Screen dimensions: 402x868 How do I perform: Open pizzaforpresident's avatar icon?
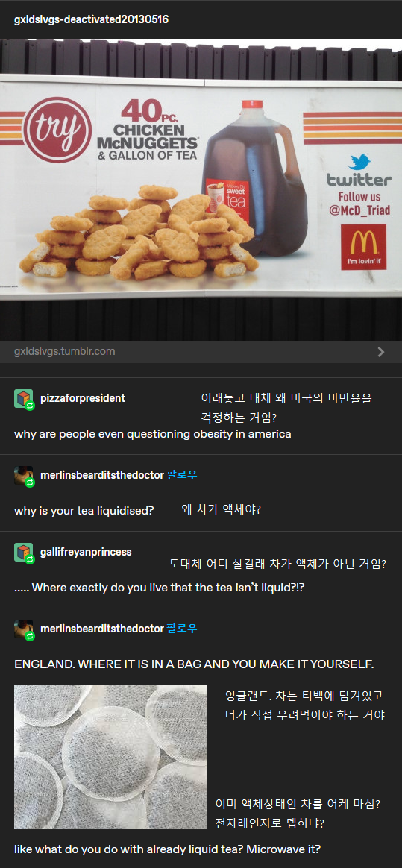click(x=23, y=398)
